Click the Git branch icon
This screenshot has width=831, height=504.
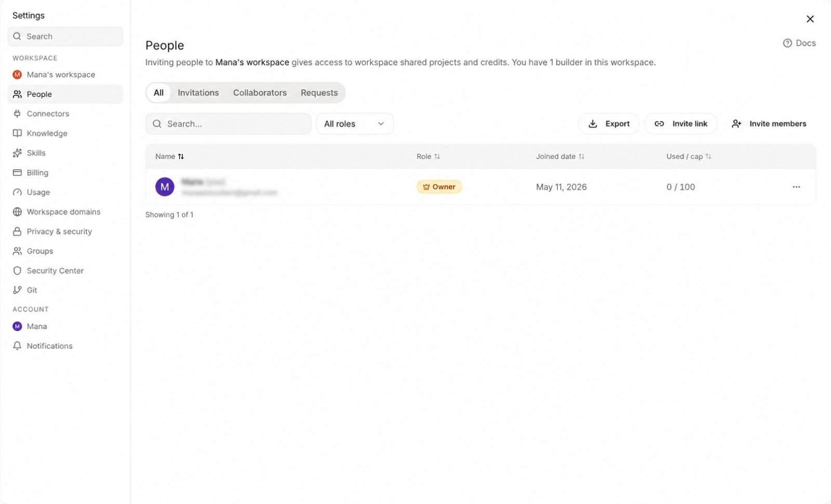tap(17, 290)
